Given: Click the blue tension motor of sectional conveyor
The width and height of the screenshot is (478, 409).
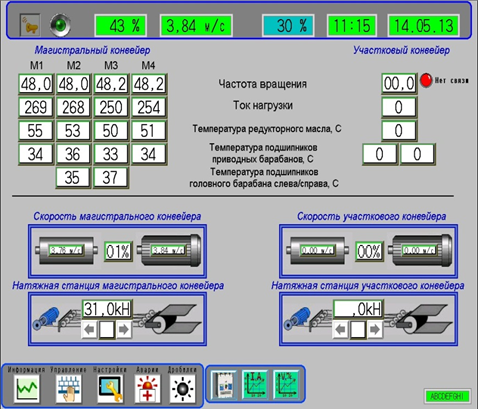Looking at the screenshot, I should coord(297,318).
